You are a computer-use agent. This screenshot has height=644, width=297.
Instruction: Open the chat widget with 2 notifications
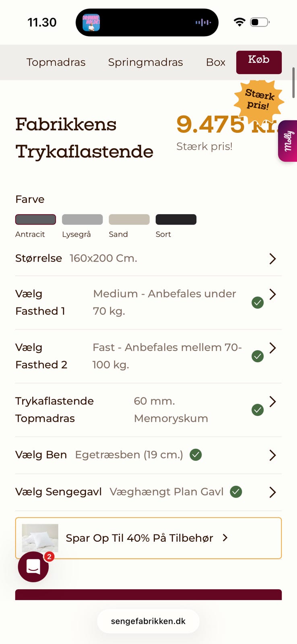[x=33, y=567]
